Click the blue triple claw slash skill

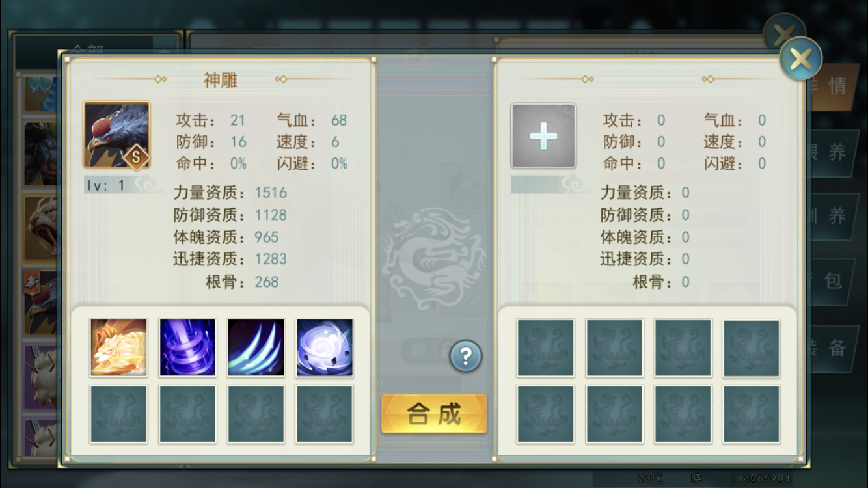tap(256, 348)
